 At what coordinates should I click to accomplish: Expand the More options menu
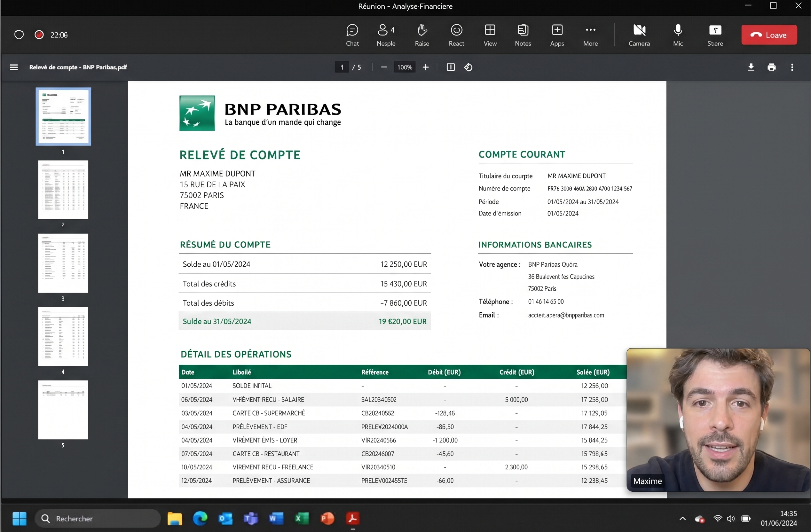tap(590, 35)
